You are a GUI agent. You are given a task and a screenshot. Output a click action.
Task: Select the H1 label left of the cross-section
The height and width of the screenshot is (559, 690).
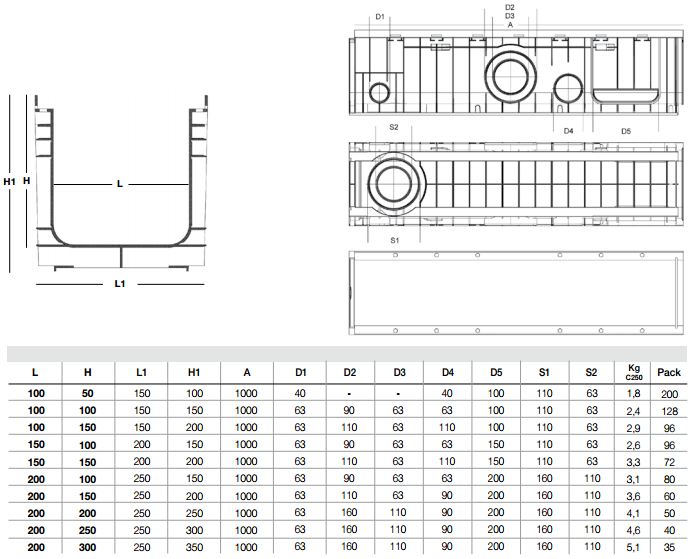pyautogui.click(x=9, y=181)
